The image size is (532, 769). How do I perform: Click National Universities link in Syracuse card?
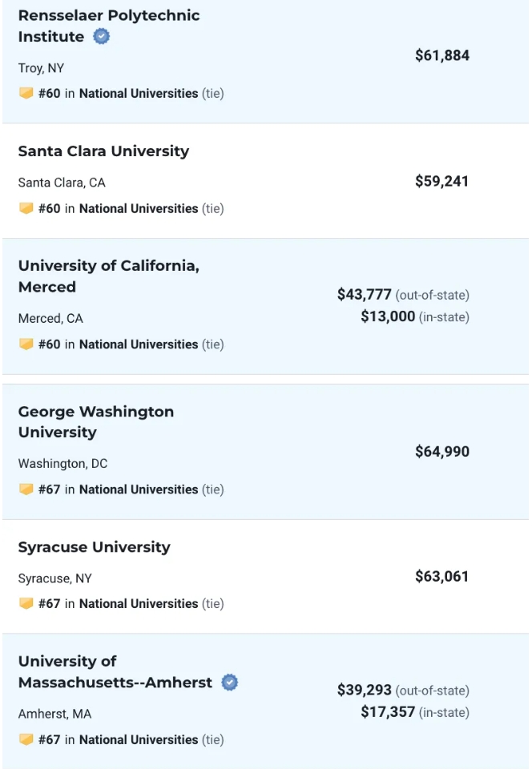(138, 604)
